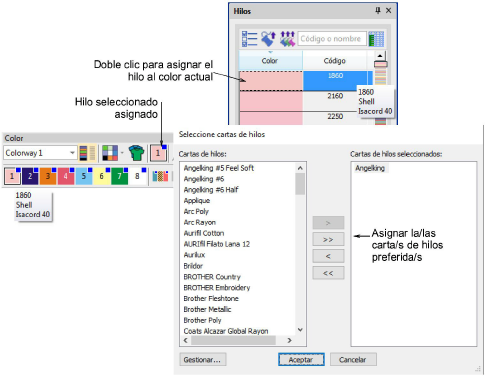Click the threads icon after palette color 8
The width and height of the screenshot is (485, 388).
pyautogui.click(x=160, y=176)
